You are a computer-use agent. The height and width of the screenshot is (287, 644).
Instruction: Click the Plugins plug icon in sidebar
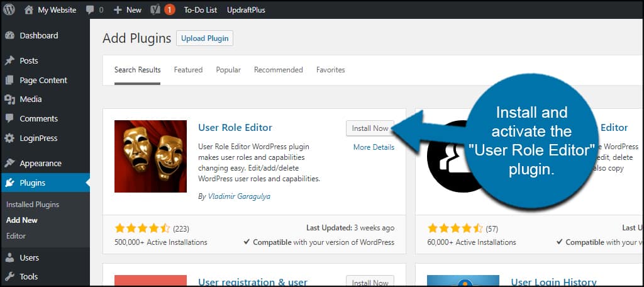point(10,183)
